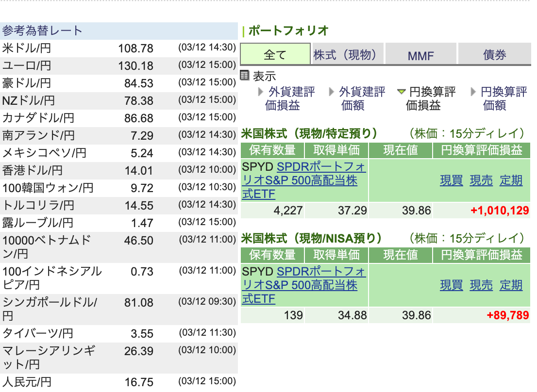This screenshot has width=537, height=392.
Task: Click the メキシコペソ/円 rate 5.24
Action: 142,153
